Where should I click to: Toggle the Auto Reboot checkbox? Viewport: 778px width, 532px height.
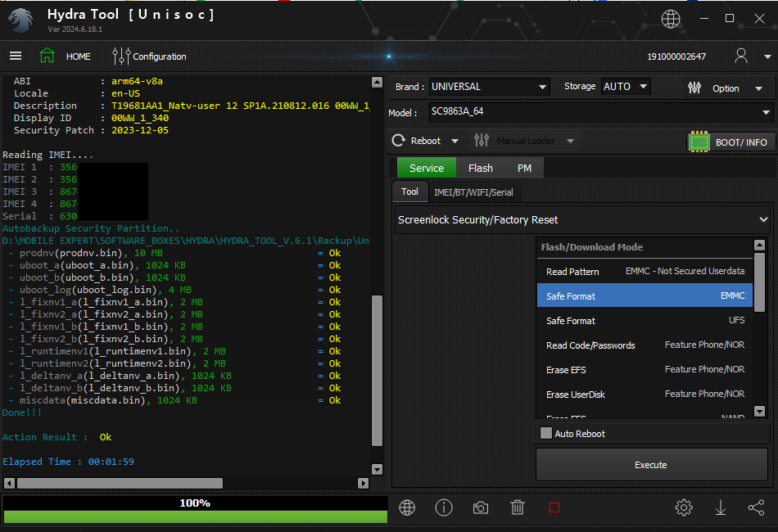pyautogui.click(x=545, y=433)
